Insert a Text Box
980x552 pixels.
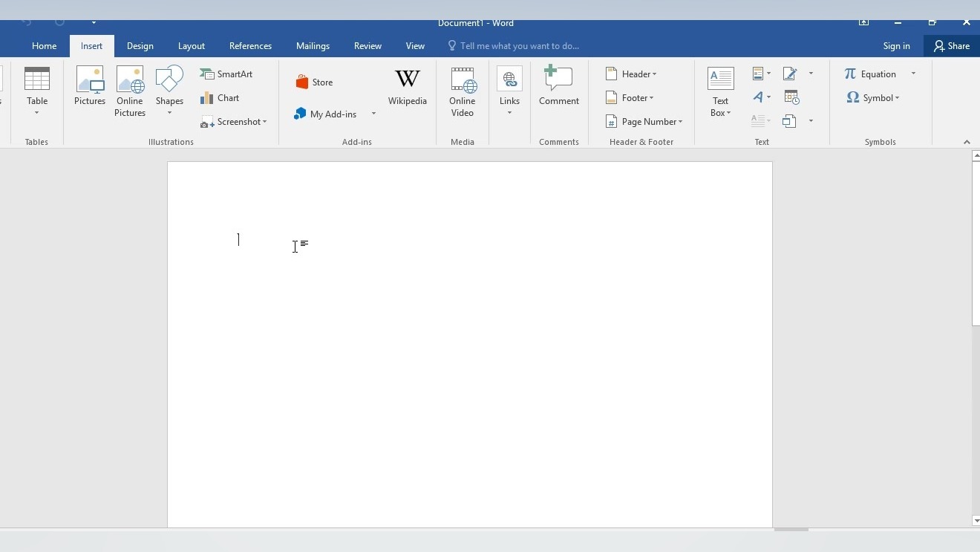click(720, 91)
